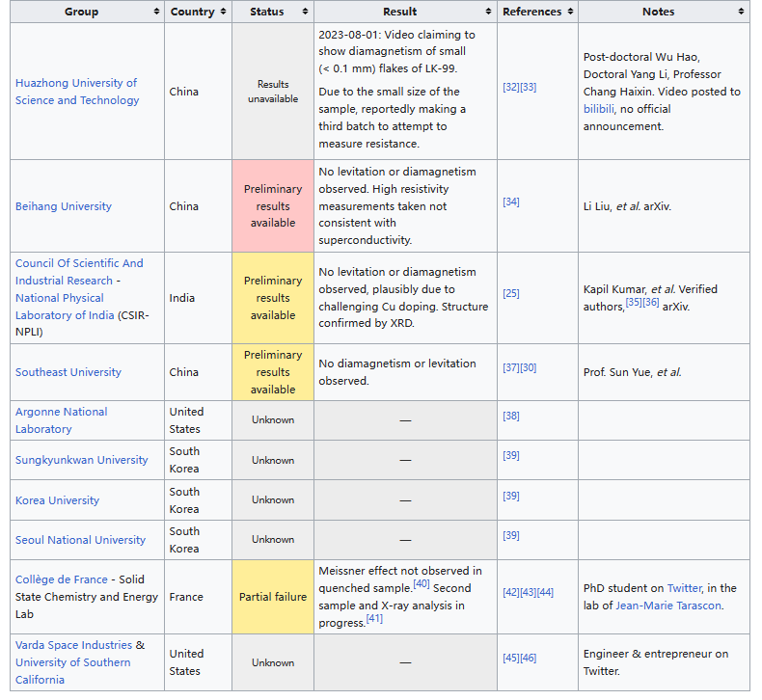
Task: Click the Group column header
Action: (87, 12)
